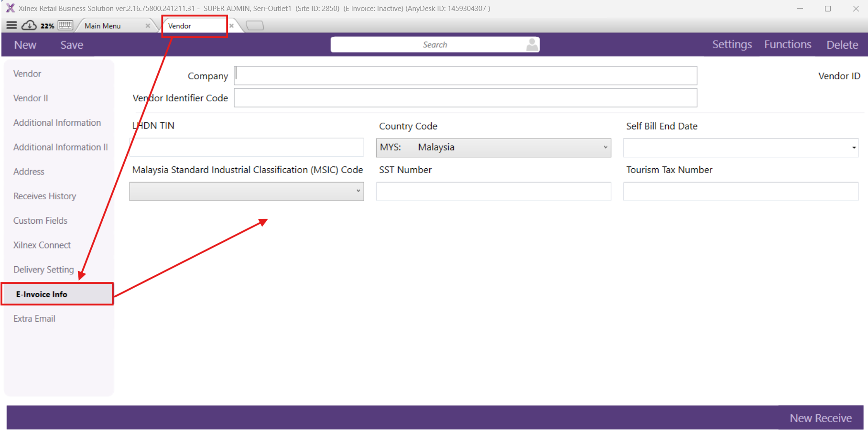Open the Self Bill End Date dropdown
The width and height of the screenshot is (868, 433).
point(853,148)
